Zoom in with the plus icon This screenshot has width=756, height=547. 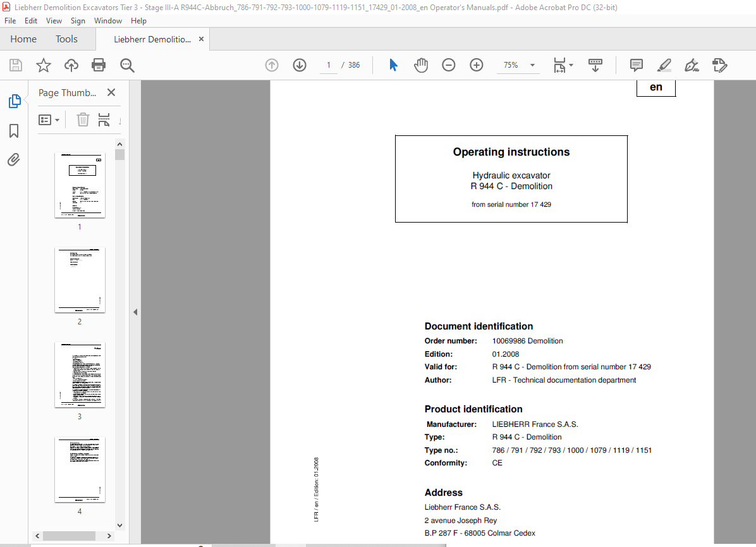(x=477, y=65)
